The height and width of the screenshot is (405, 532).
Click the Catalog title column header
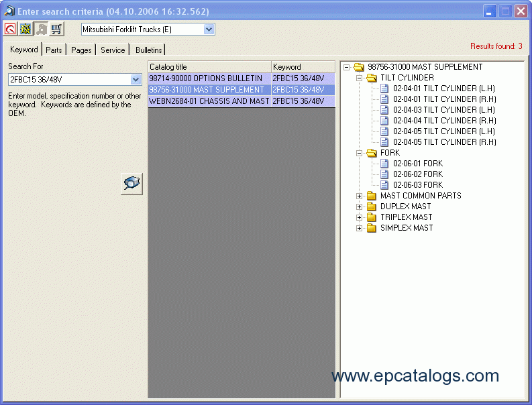[210, 67]
